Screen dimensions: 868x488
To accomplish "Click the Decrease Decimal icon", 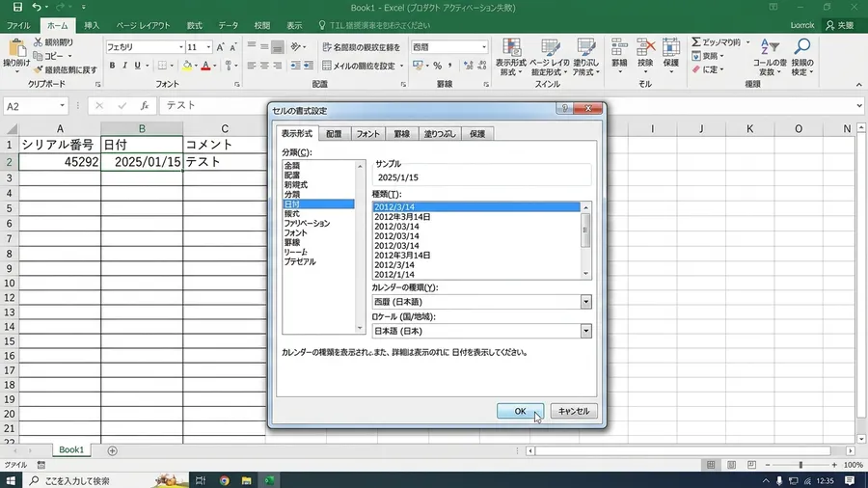I will coord(482,66).
